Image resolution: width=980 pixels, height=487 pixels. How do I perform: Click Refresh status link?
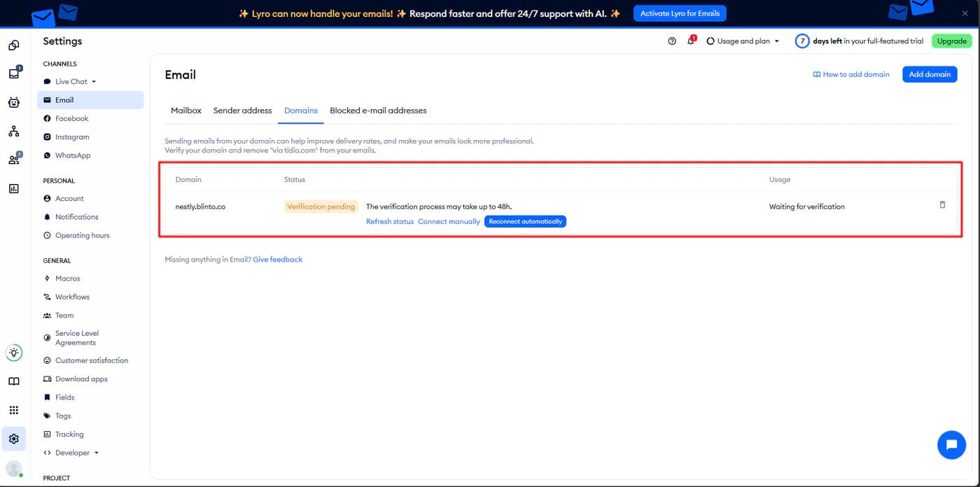pyautogui.click(x=390, y=222)
